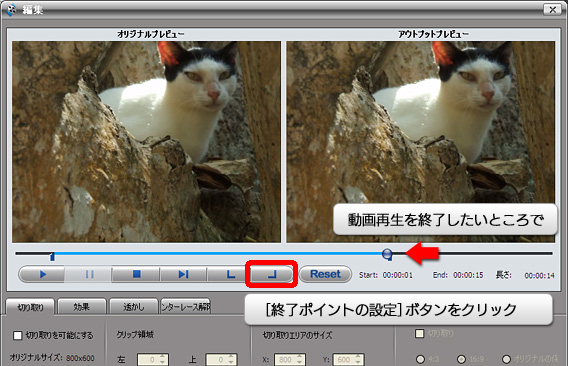Start playback with the play button
Viewport: 568px width, 366px height.
pos(42,274)
